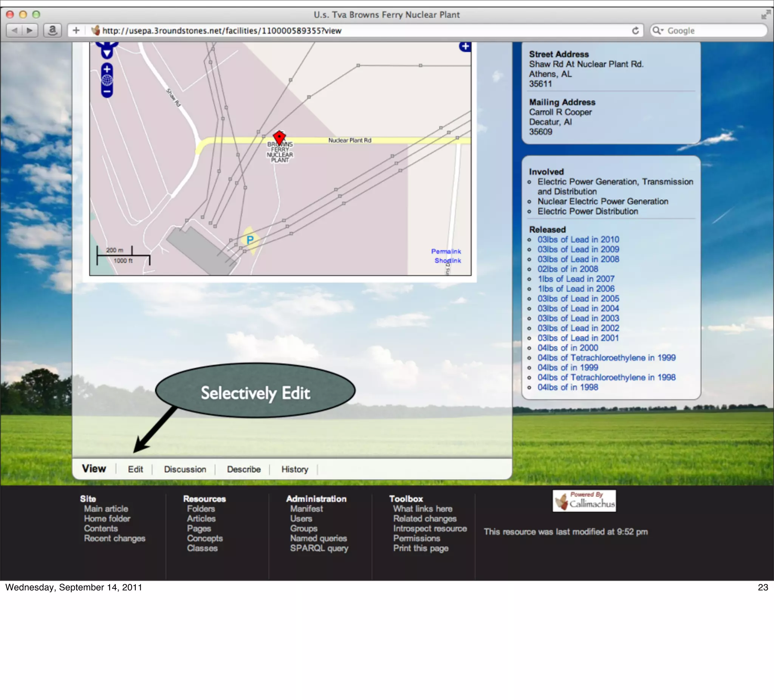Click the red facility marker on the map
This screenshot has width=774, height=700.
coord(279,137)
